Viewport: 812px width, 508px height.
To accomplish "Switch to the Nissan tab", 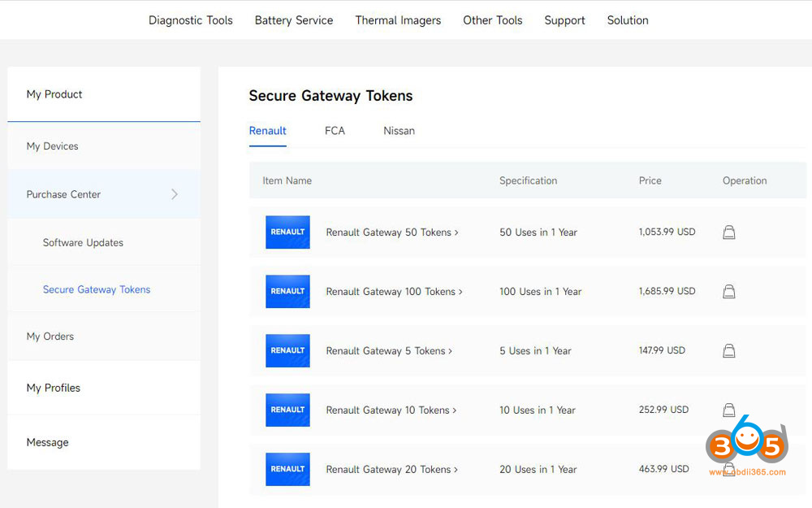I will click(399, 131).
